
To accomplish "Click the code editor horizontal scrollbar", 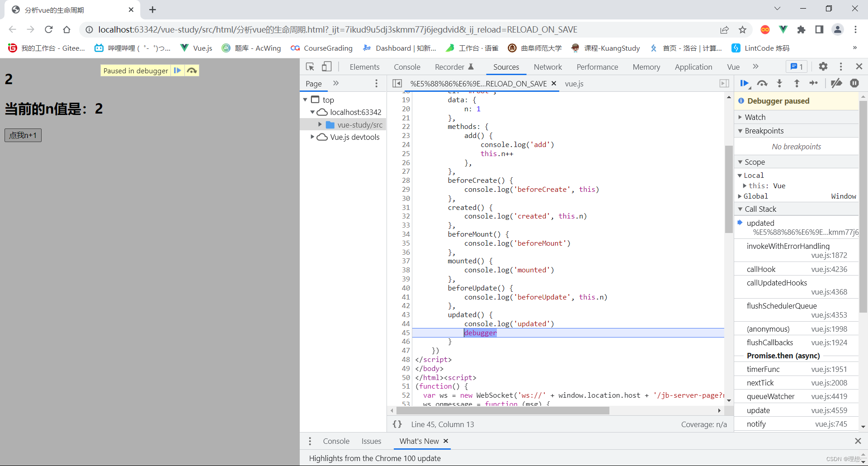I will pos(503,410).
